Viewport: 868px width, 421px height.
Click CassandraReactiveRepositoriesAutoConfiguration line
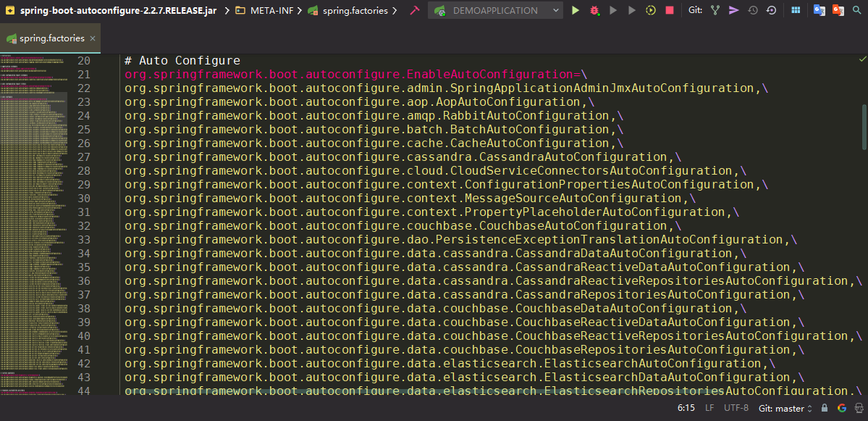493,281
